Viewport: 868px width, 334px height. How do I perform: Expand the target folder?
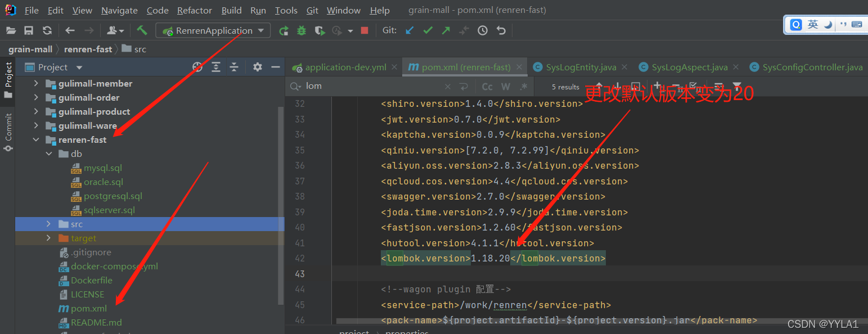click(50, 238)
